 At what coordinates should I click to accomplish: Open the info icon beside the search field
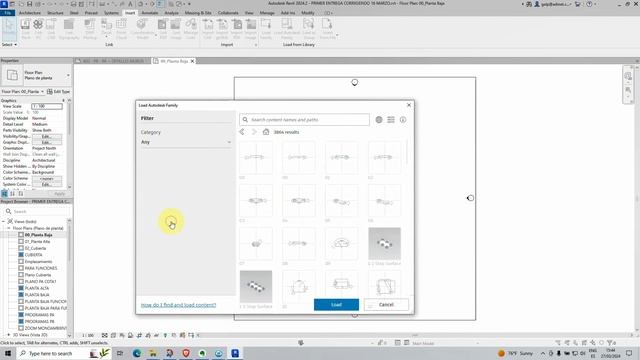(403, 120)
